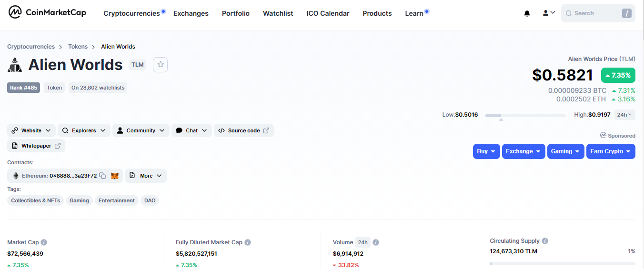The width and height of the screenshot is (644, 269).
Task: Click the Volume 24h period badge
Action: point(362,242)
